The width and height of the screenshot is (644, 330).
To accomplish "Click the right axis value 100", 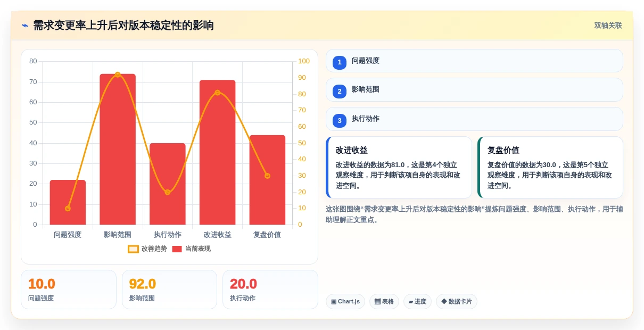I will click(x=303, y=61).
